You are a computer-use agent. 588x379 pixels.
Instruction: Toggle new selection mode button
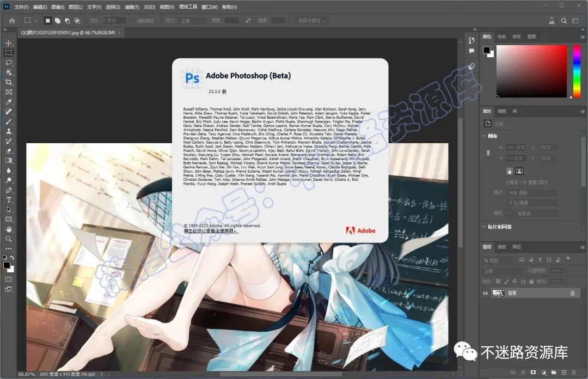47,21
